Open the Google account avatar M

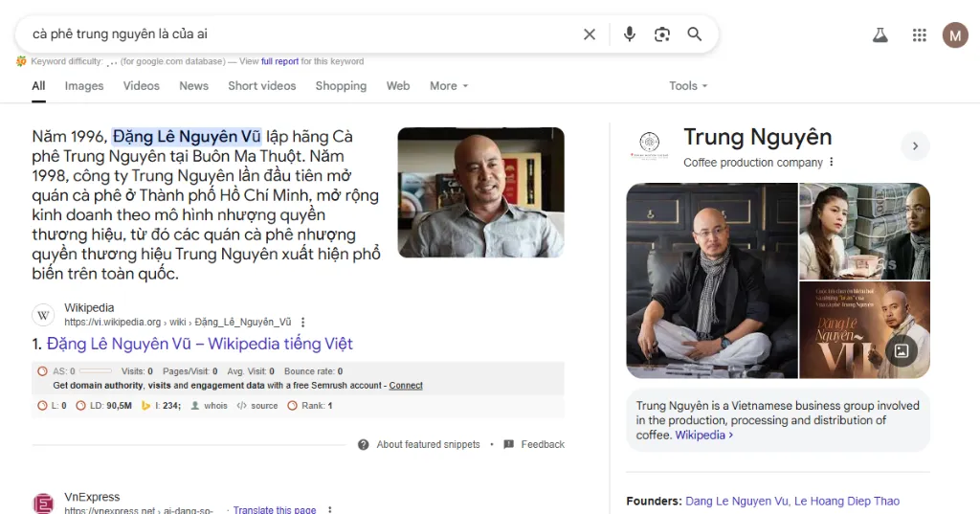pos(955,35)
